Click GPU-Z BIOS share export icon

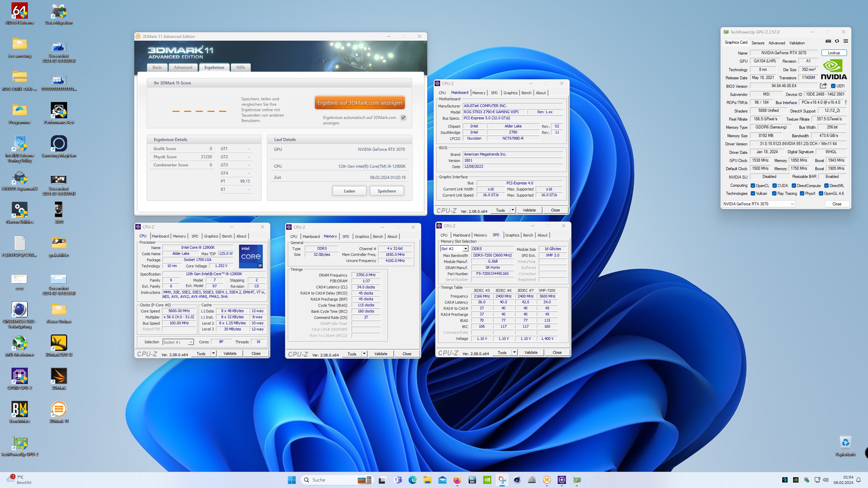pyautogui.click(x=823, y=86)
